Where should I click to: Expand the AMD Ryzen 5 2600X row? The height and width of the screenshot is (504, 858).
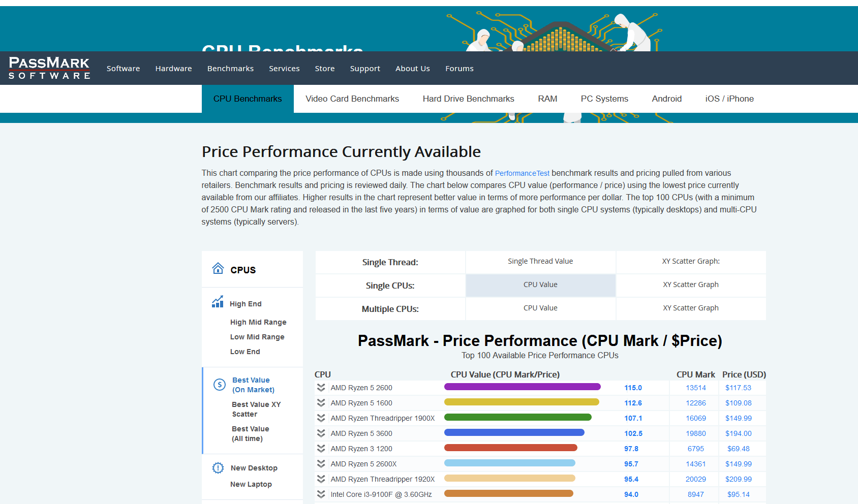click(321, 464)
